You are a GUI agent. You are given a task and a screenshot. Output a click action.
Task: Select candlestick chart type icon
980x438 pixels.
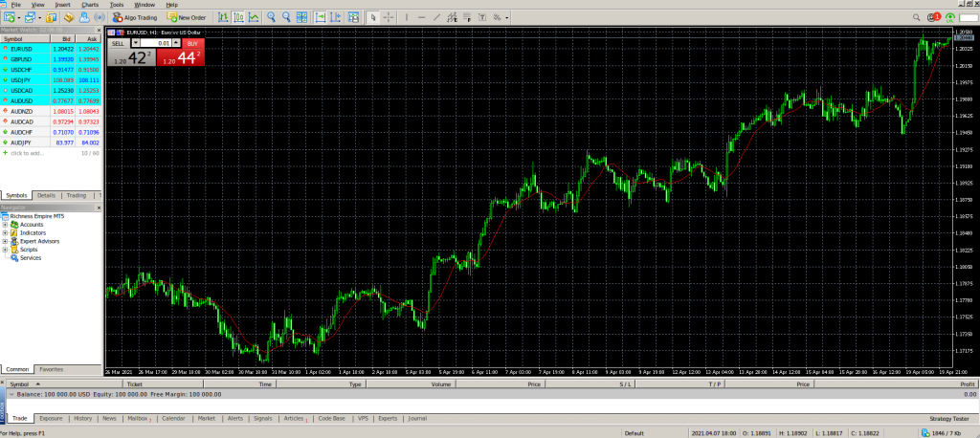238,17
